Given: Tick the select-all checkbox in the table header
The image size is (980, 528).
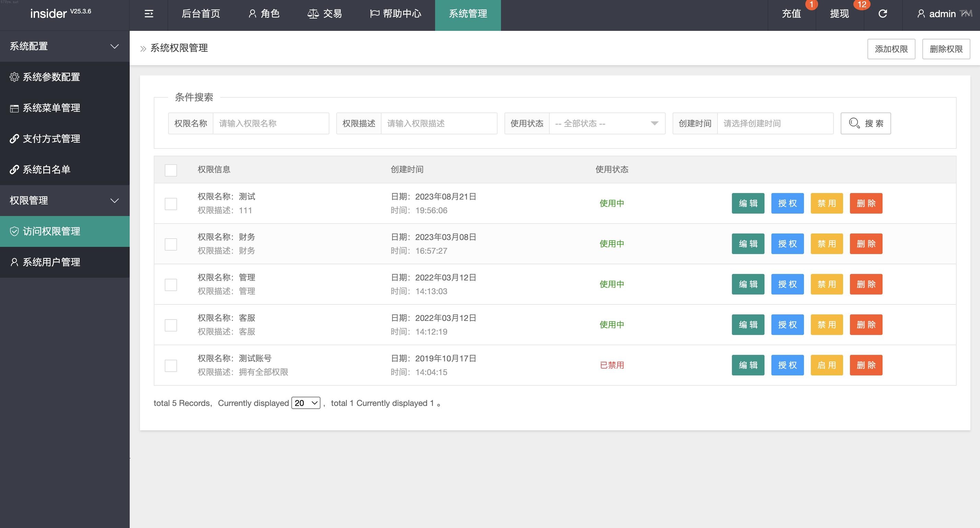Looking at the screenshot, I should [x=171, y=170].
